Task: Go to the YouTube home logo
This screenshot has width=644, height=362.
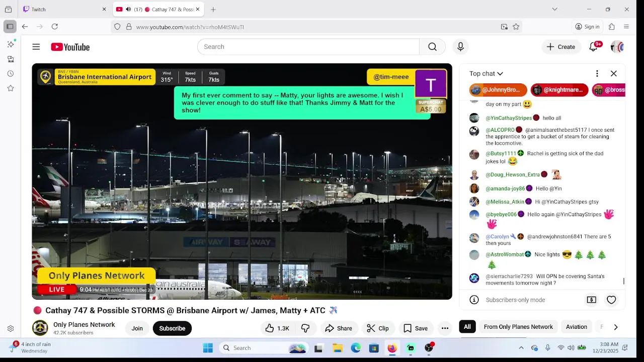Action: point(70,47)
